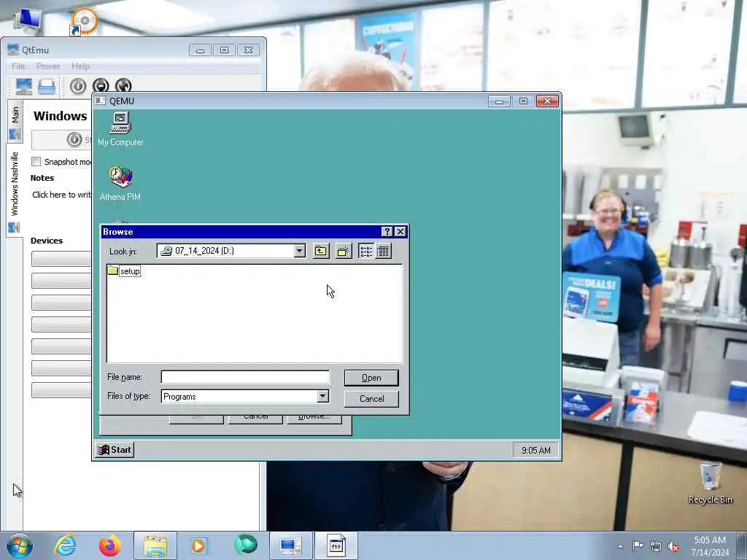Toggle the Snapshot mode checkbox
The height and width of the screenshot is (560, 747).
tap(36, 161)
